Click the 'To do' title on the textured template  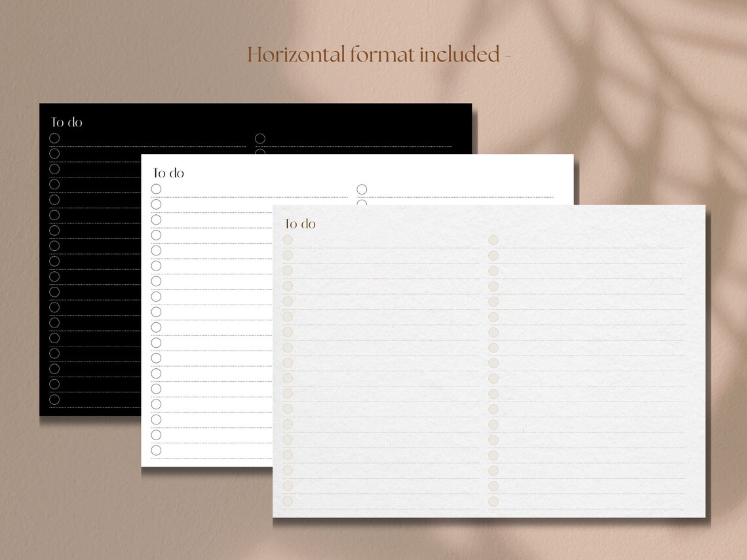click(x=300, y=223)
